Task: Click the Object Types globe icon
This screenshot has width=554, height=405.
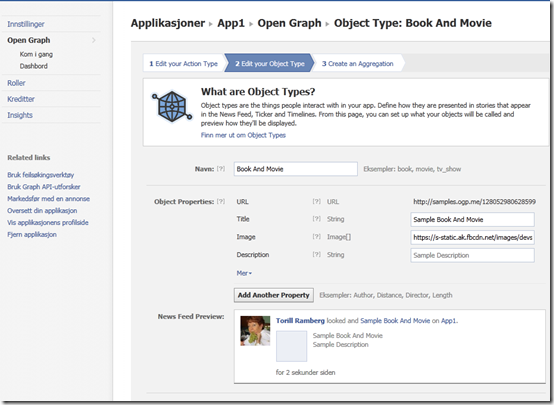Action: click(x=172, y=107)
